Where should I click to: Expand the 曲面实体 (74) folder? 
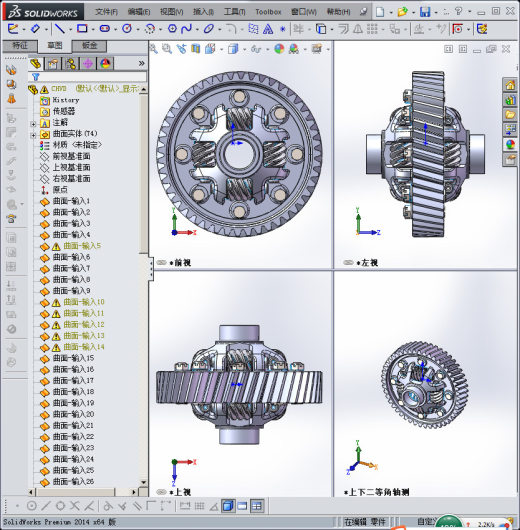click(x=33, y=135)
